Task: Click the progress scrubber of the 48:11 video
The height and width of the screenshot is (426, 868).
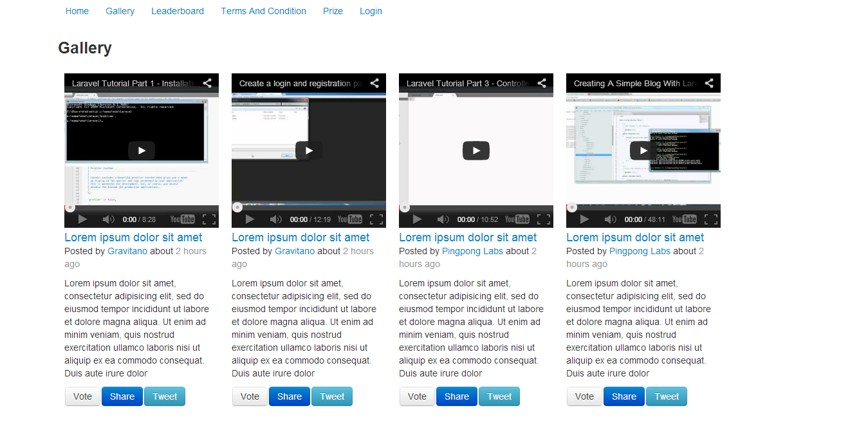Action: click(571, 207)
